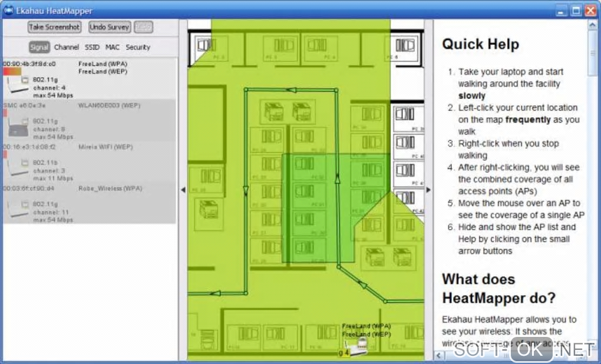Click the Mireia WIFI router icon

18,168
